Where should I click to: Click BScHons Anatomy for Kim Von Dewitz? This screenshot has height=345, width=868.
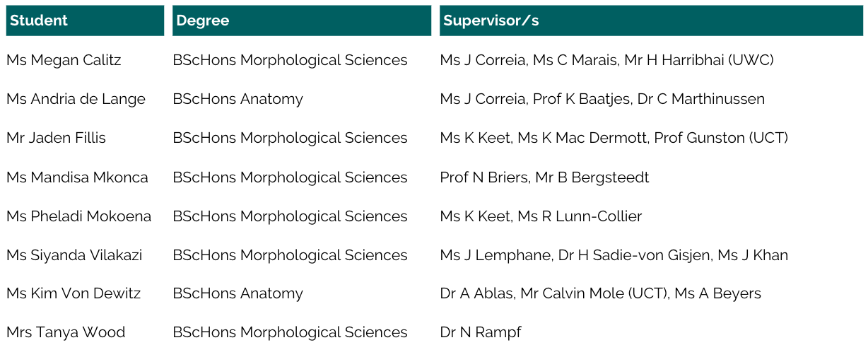pos(237,293)
